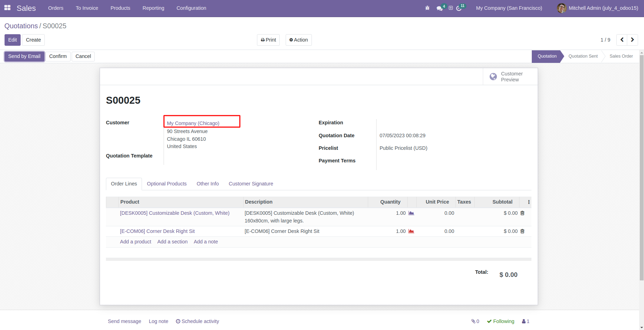The width and height of the screenshot is (644, 330).
Task: Open forecast chart icon for Customizable Desk
Action: (x=411, y=213)
